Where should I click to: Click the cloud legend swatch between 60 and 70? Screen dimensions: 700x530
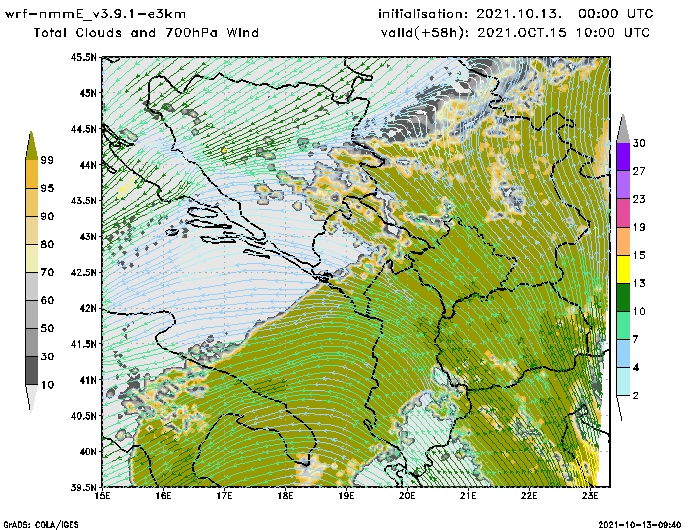[31, 286]
